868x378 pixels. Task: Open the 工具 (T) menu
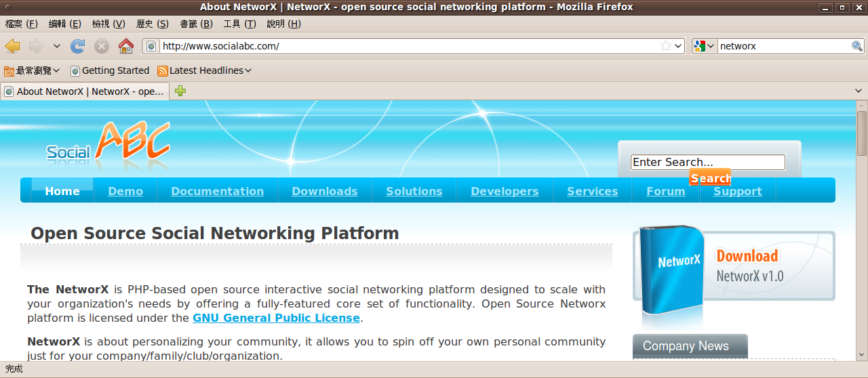240,24
